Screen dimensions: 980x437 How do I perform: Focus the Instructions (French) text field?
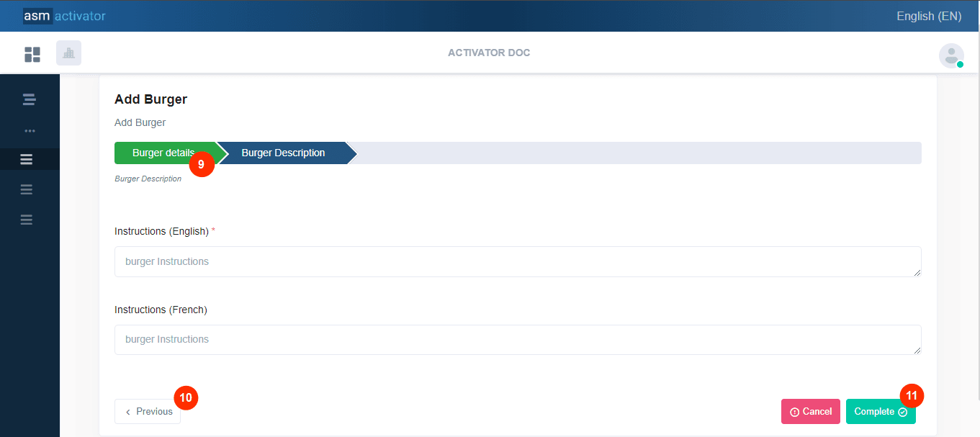coord(517,339)
